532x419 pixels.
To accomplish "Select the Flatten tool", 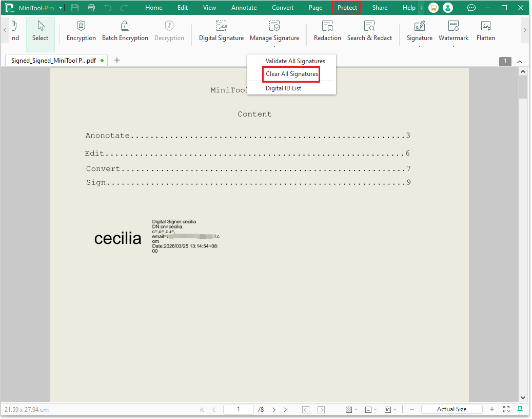I will point(485,31).
